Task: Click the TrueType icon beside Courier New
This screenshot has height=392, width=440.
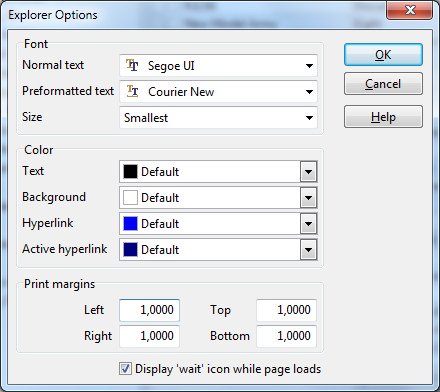Action: point(132,91)
